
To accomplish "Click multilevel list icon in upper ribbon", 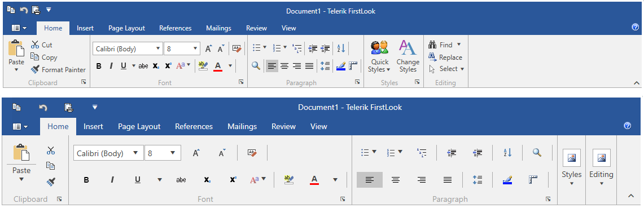I will (296, 48).
